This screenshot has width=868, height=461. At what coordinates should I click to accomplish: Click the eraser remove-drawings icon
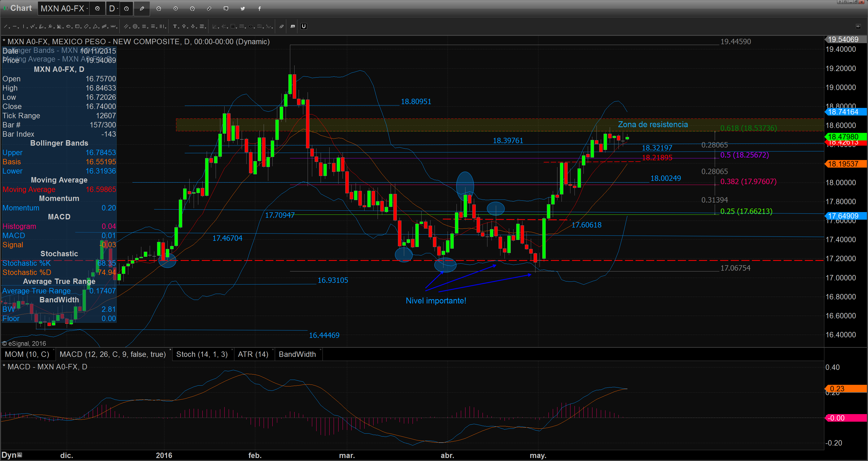[x=282, y=26]
